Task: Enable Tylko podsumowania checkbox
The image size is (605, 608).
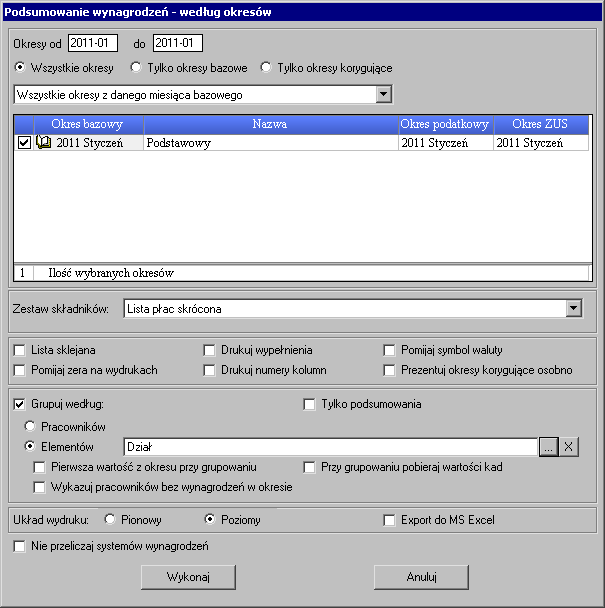Action: pyautogui.click(x=309, y=404)
